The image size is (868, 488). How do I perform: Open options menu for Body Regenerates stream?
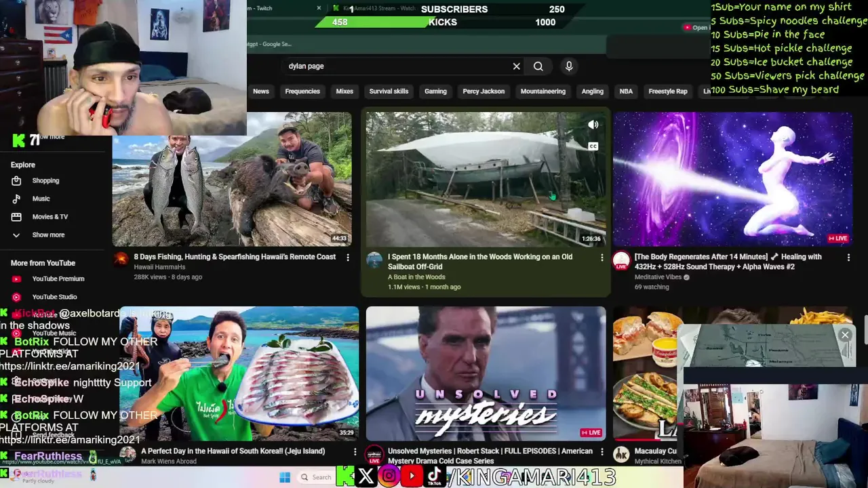[848, 258]
